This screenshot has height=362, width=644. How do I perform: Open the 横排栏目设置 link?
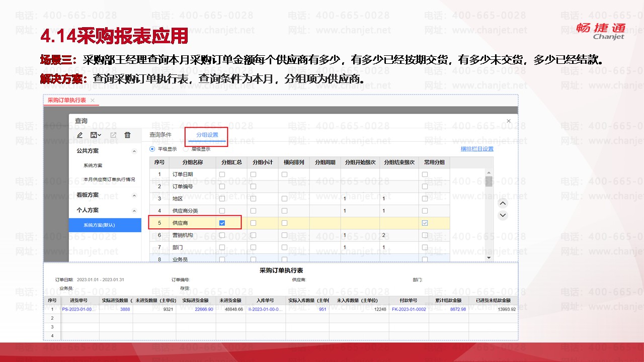477,149
